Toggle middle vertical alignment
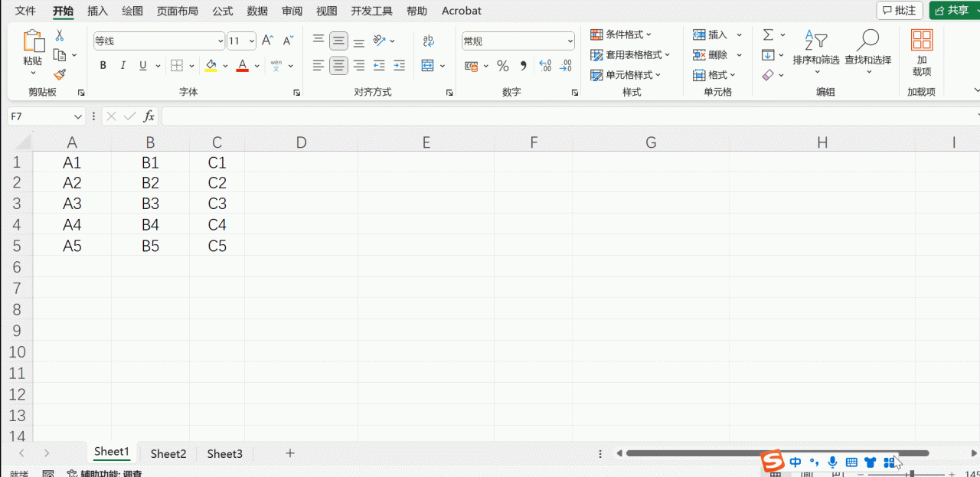Screen dimensions: 980x477 tap(338, 41)
